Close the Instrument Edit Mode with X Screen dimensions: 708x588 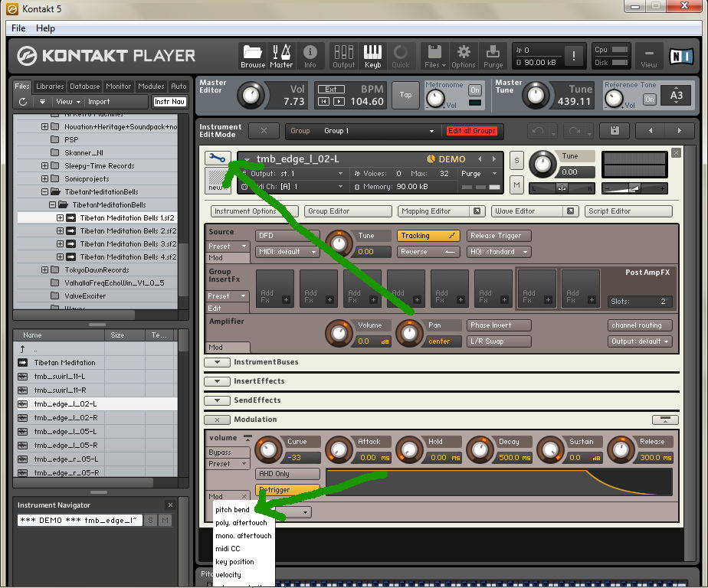[x=264, y=131]
